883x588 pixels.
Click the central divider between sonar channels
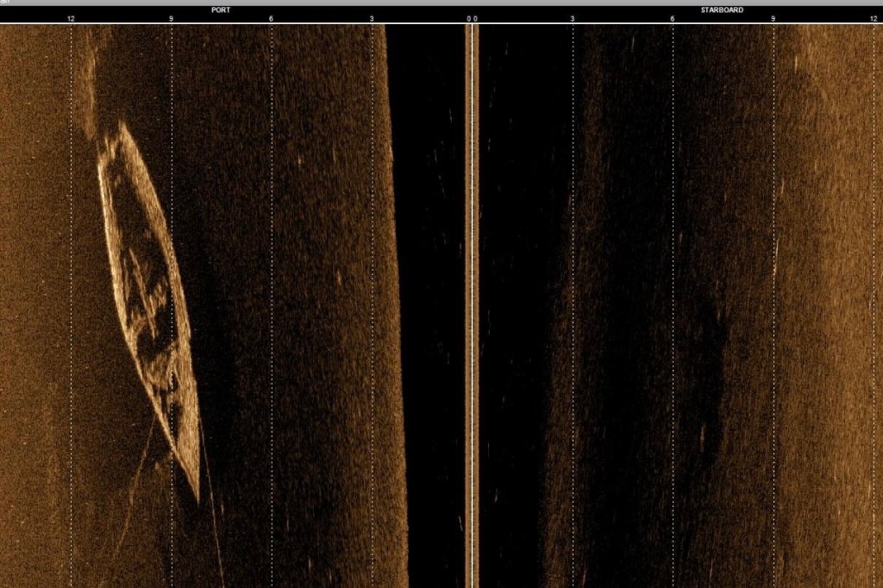point(472,302)
